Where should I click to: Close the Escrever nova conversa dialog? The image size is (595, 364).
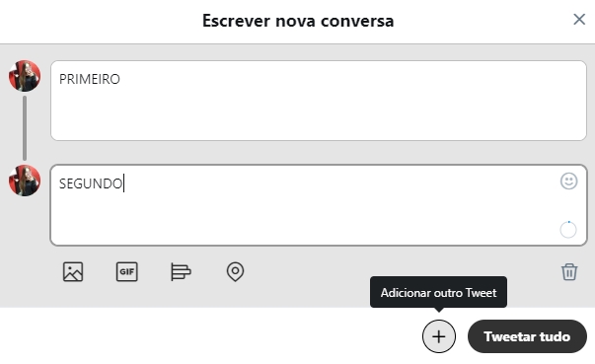pyautogui.click(x=579, y=20)
